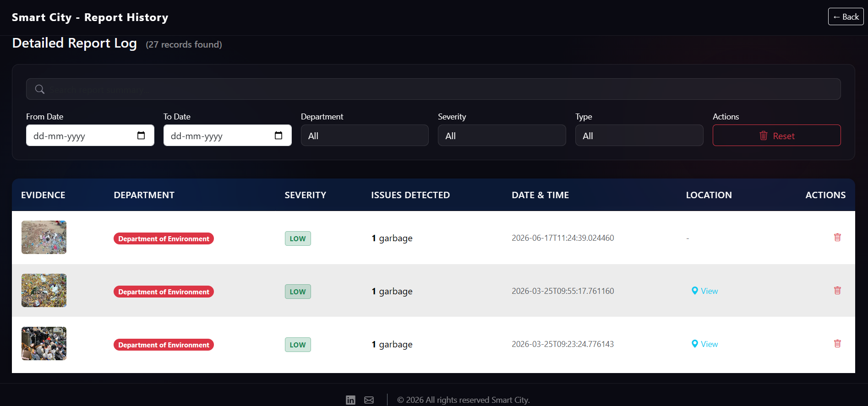Image resolution: width=868 pixels, height=406 pixels.
Task: Click the '27 records found' text
Action: [184, 44]
